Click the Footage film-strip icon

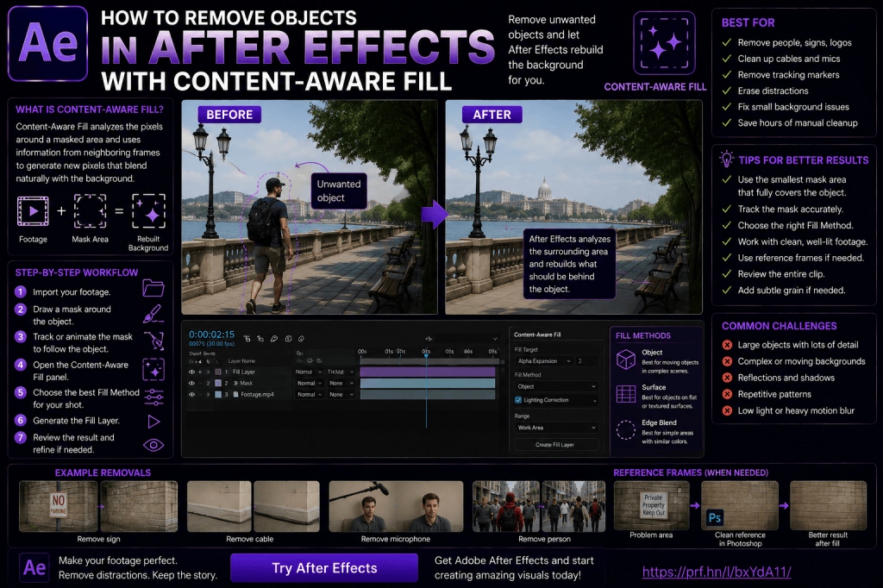[x=33, y=211]
